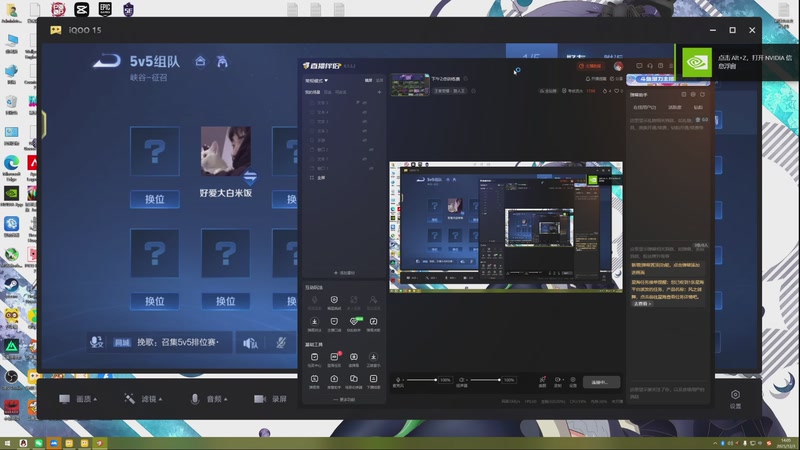Image resolution: width=800 pixels, height=450 pixels.
Task: Click 添加素材 add source button
Action: [344, 273]
